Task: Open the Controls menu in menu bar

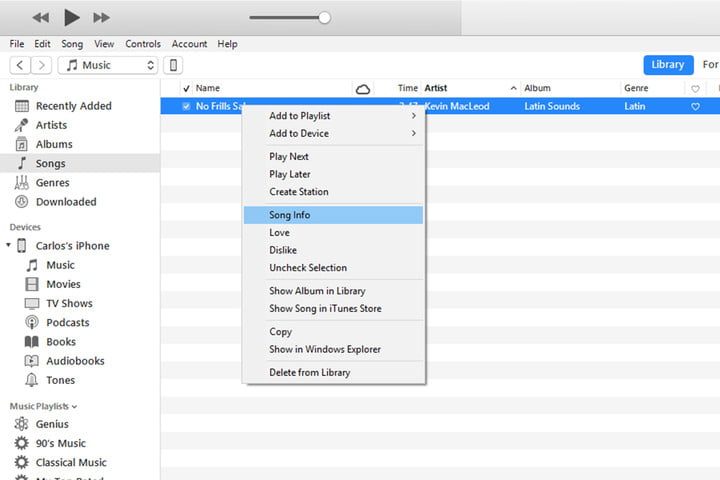Action: click(143, 44)
